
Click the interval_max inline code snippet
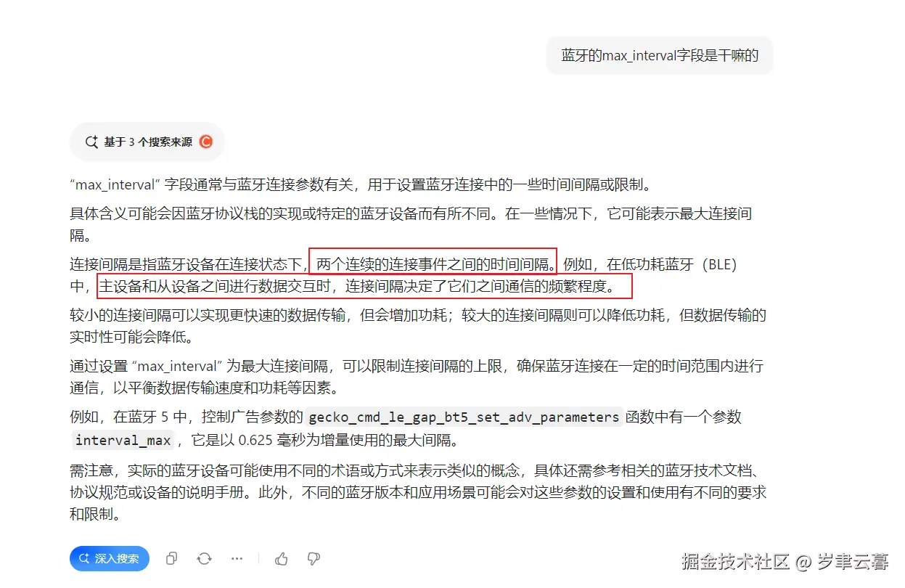123,440
